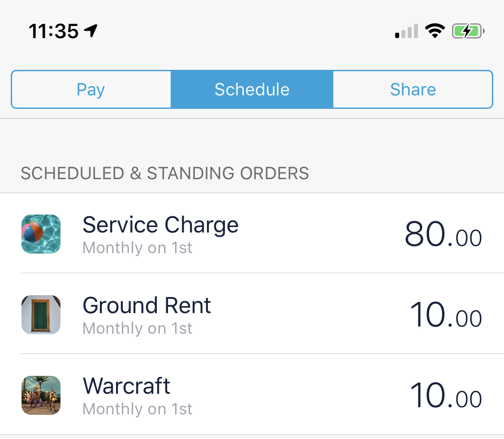Screen dimensions: 504x439
Task: Open the Share tab
Action: [x=413, y=89]
